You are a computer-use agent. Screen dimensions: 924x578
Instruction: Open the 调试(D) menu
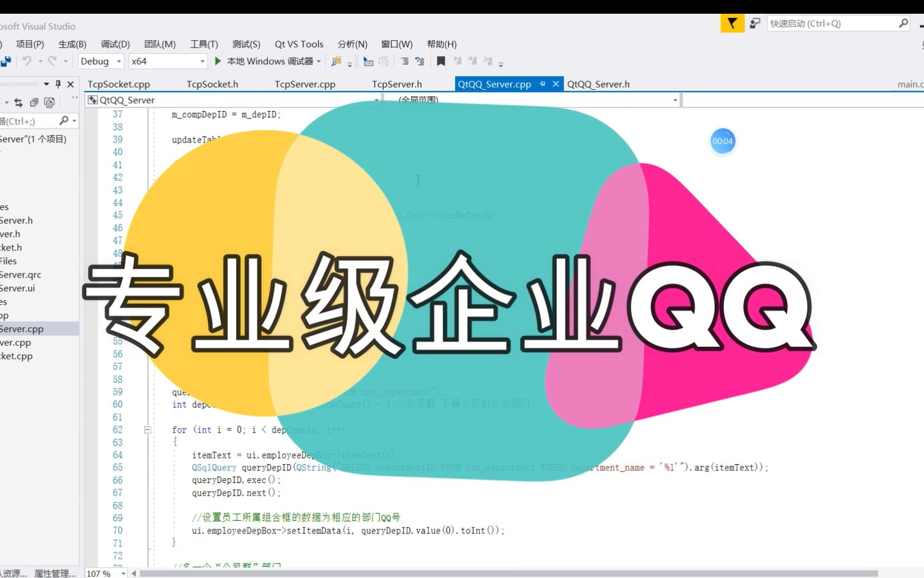115,44
